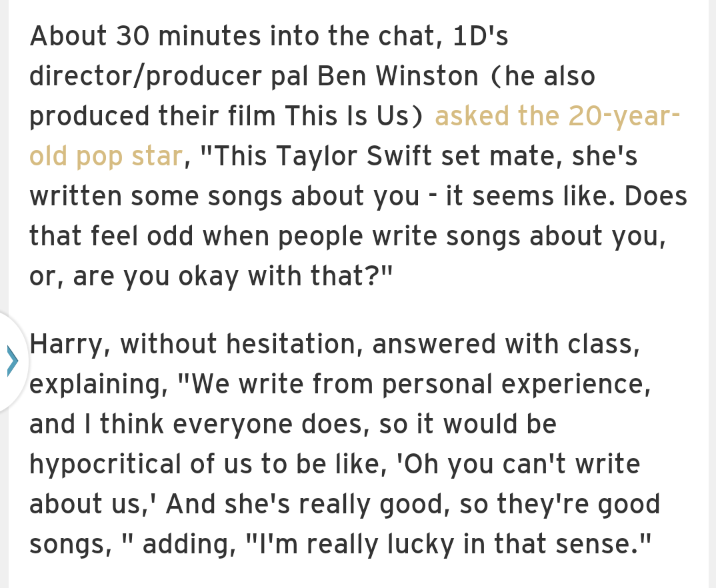Click the word "hesitation" in Harry's paragraph
The width and height of the screenshot is (716, 588).
(x=291, y=344)
